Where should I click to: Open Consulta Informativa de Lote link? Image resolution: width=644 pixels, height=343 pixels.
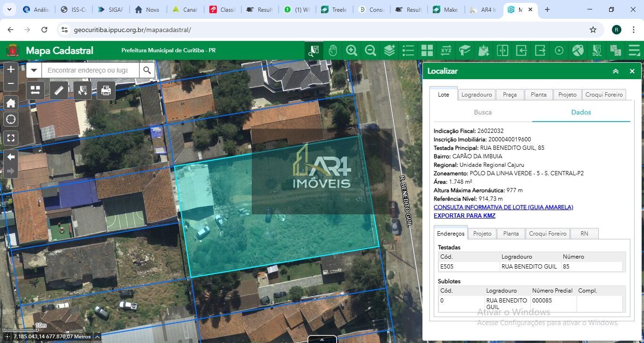tap(503, 207)
